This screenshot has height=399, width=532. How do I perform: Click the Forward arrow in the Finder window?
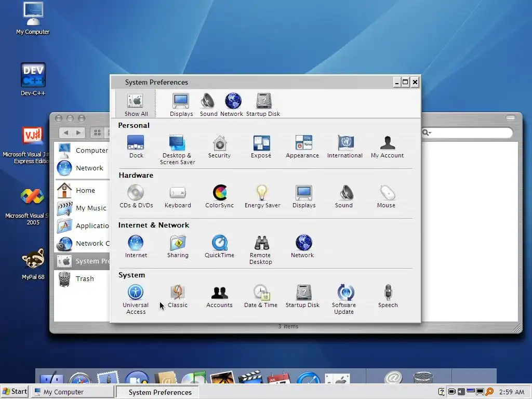pyautogui.click(x=78, y=132)
